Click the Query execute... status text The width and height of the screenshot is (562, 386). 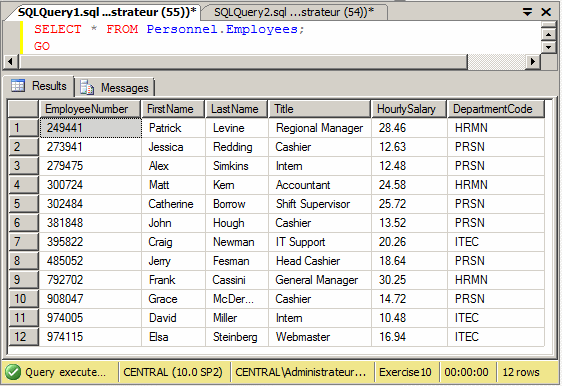[66, 372]
